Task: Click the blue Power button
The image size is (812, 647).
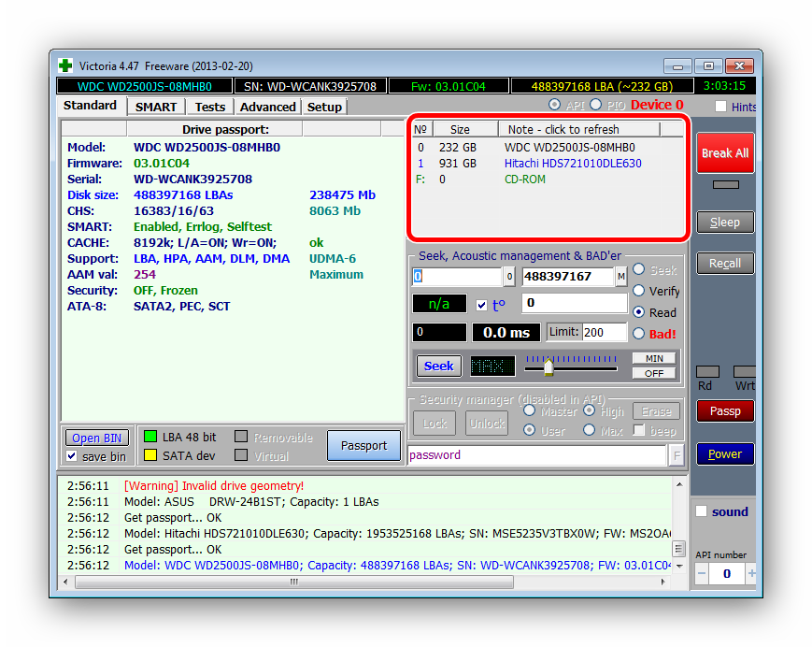Action: pyautogui.click(x=724, y=454)
